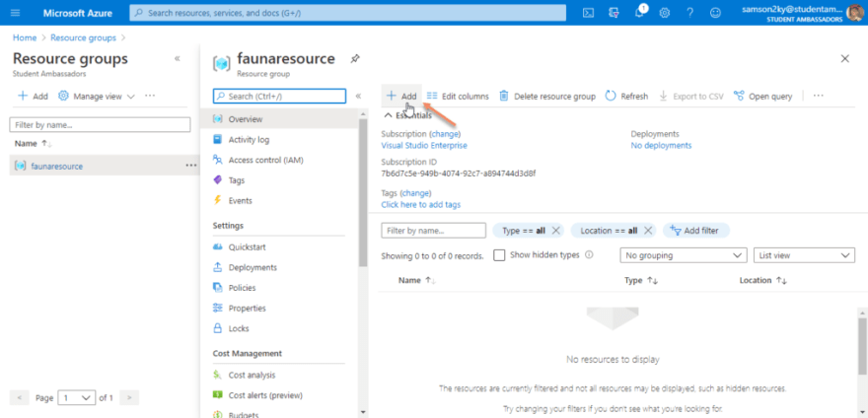Open the Activity log menu item
This screenshot has width=868, height=418.
249,140
